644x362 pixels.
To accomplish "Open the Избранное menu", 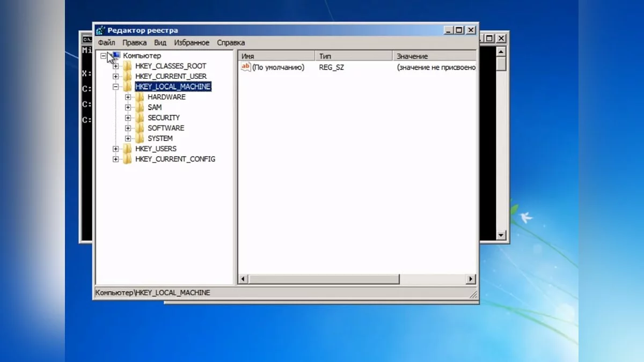I will click(192, 43).
